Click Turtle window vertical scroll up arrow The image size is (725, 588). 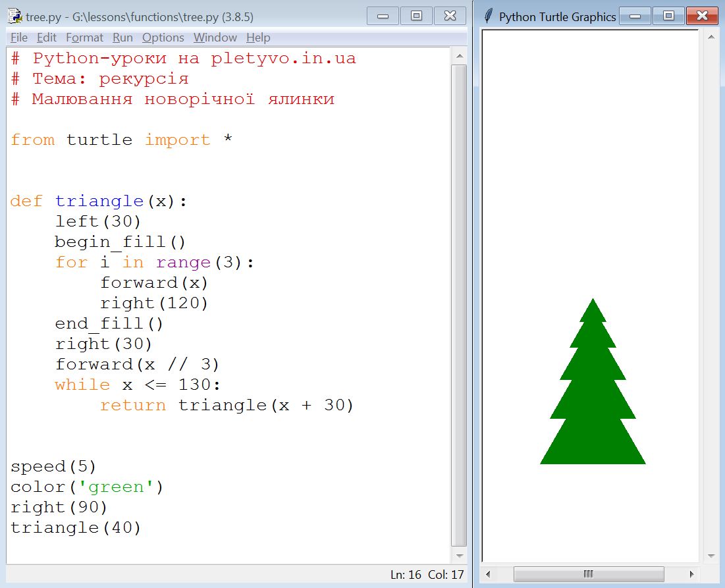[x=711, y=37]
